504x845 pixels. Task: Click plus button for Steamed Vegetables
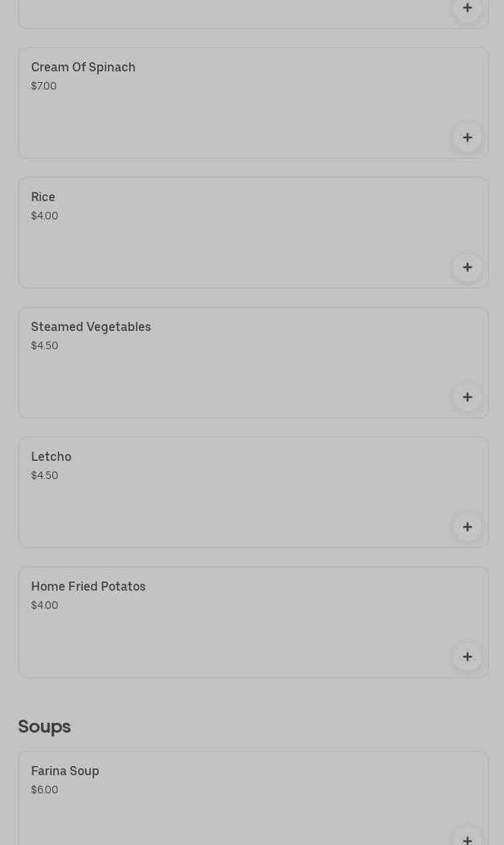point(467,397)
